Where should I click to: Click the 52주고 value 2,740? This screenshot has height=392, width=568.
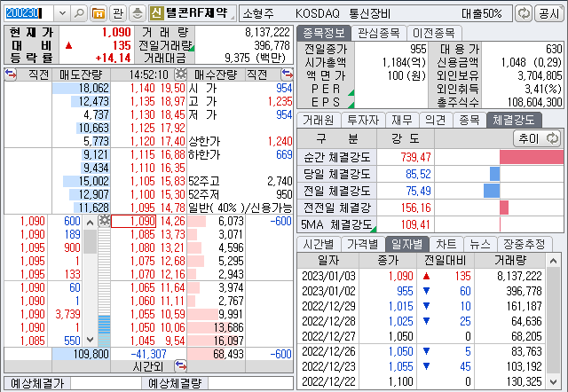pos(280,181)
